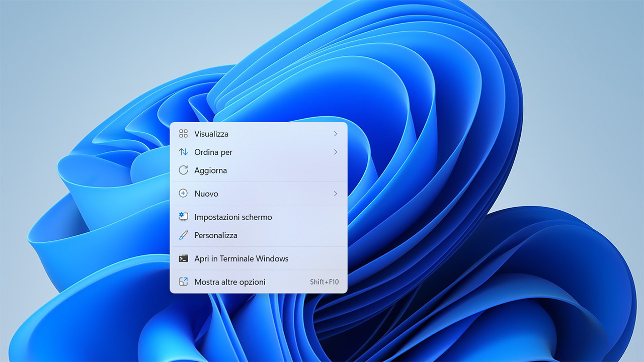
Task: Click the Nuovo plus circle icon
Action: tap(183, 194)
